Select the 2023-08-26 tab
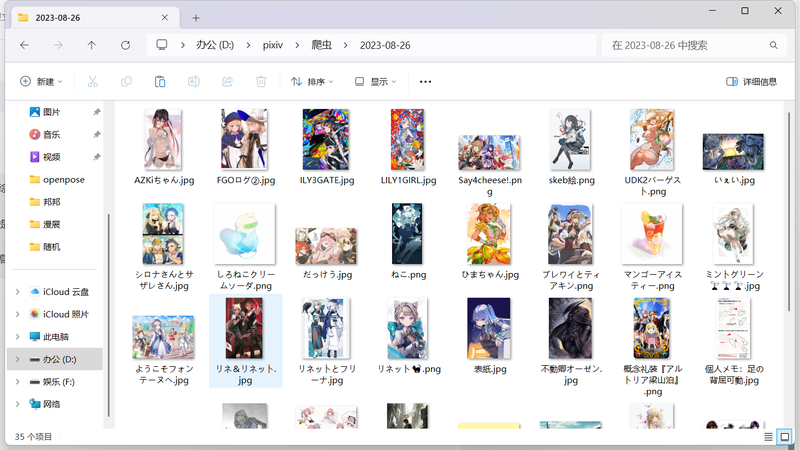The height and width of the screenshot is (450, 800). coord(94,18)
